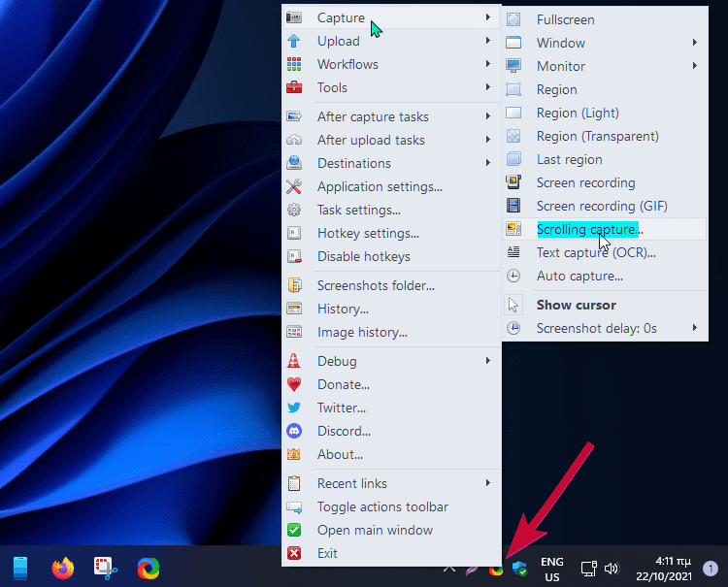Toggle actions toolbar entry

click(x=391, y=506)
